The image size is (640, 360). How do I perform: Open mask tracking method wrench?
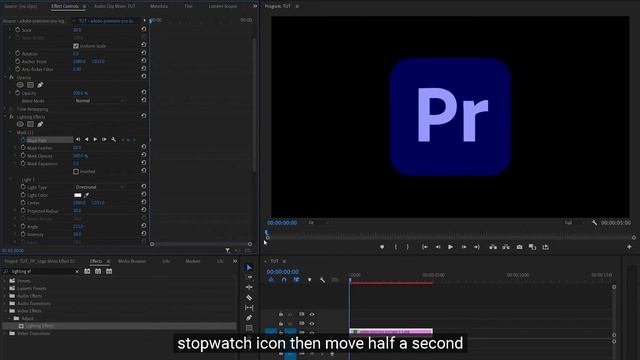113,140
